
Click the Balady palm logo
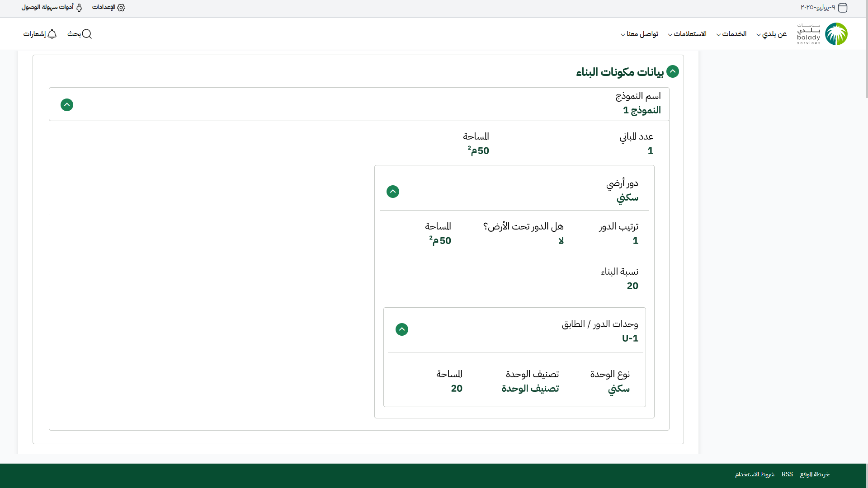coord(836,34)
